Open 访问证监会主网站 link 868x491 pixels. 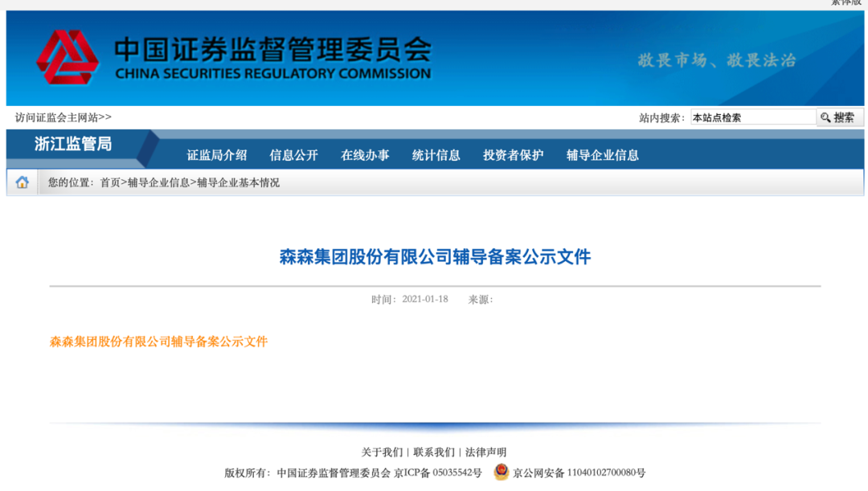[x=63, y=117]
